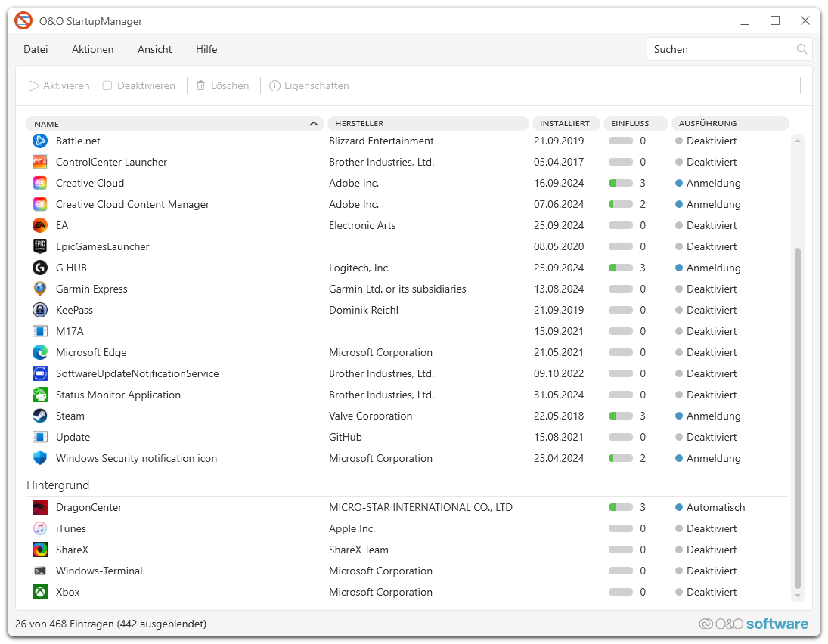
Task: Click Steam's Einfluss impact bar
Action: pos(621,416)
